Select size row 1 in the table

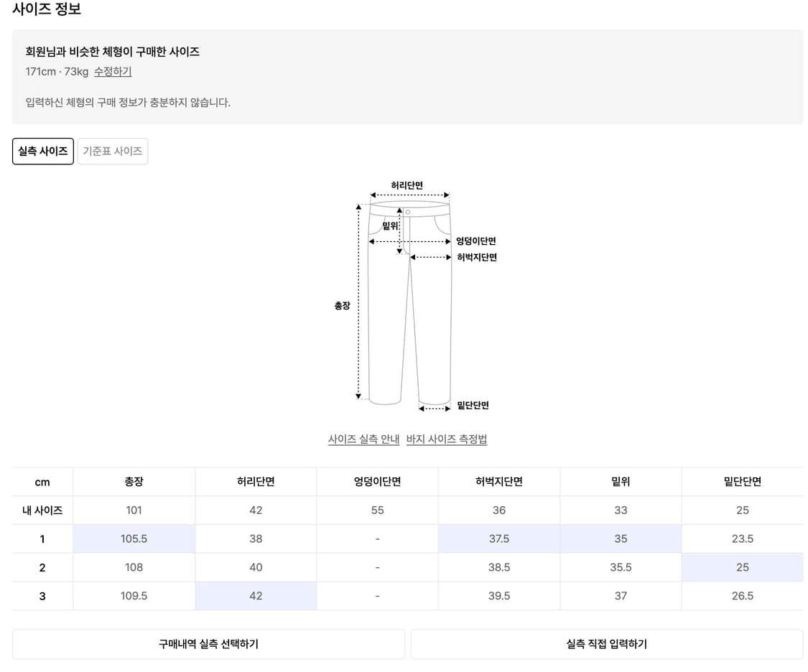(42, 538)
